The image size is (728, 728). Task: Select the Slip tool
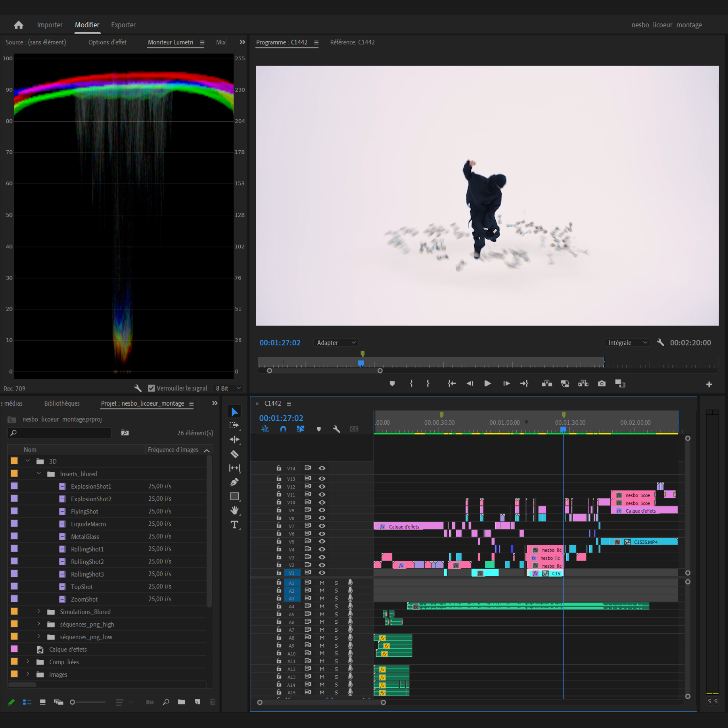coord(234,468)
